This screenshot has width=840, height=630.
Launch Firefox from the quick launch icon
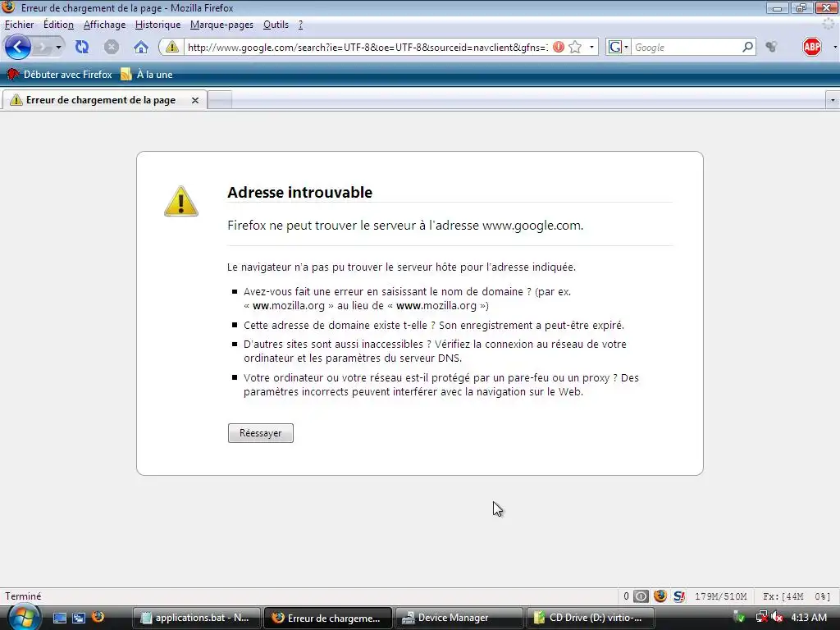click(x=98, y=617)
